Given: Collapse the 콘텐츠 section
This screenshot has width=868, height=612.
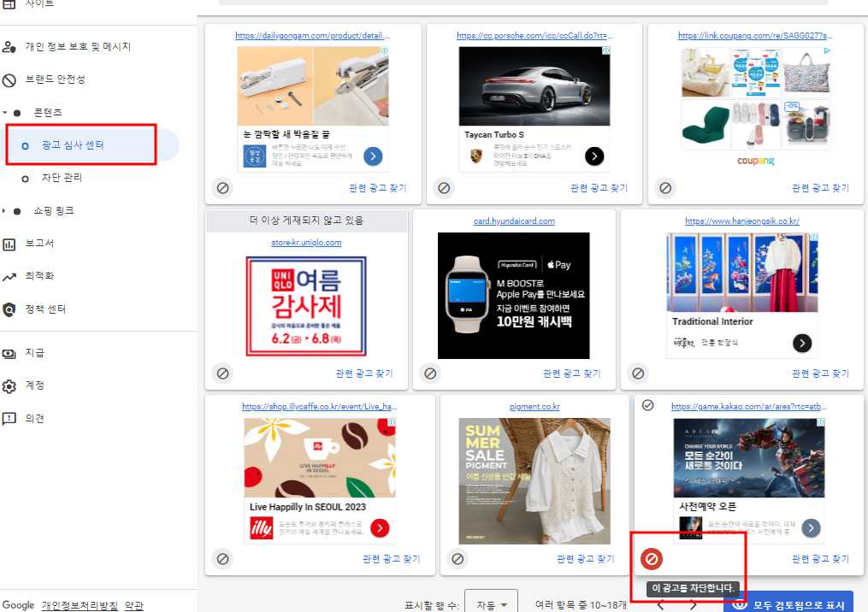Looking at the screenshot, I should (x=5, y=112).
